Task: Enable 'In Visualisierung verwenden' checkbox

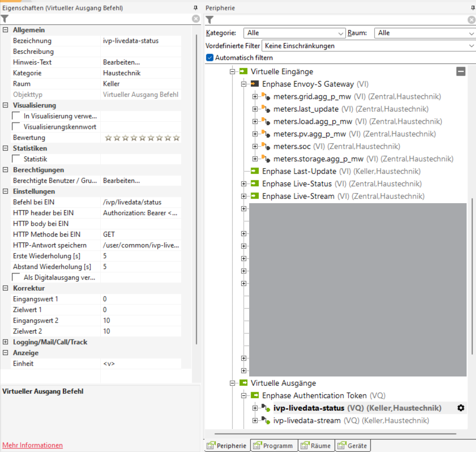Action: tap(16, 116)
